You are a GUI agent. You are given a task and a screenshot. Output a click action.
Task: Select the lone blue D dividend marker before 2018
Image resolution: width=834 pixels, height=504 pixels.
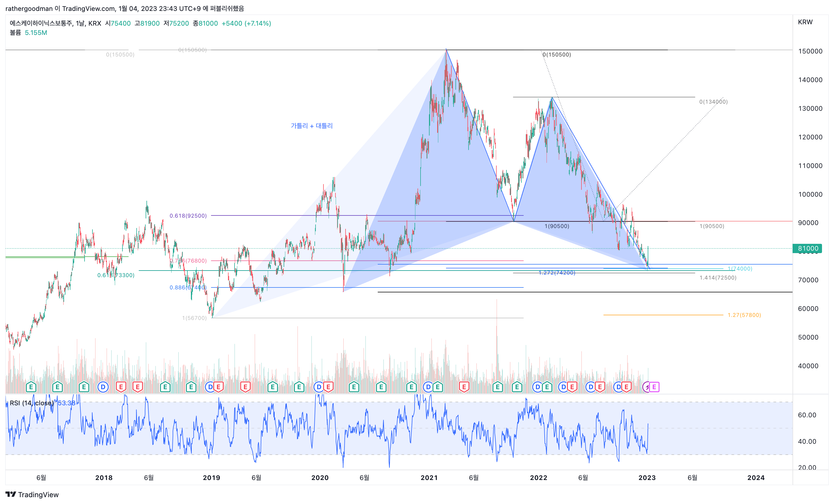tap(103, 387)
